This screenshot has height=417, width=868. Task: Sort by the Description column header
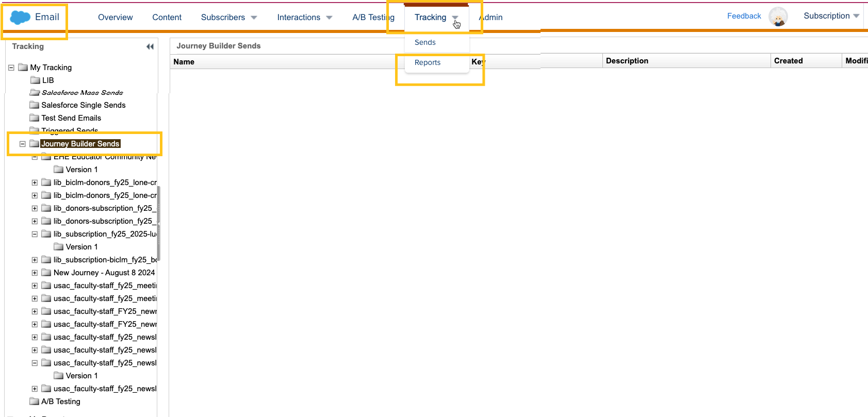coord(627,61)
